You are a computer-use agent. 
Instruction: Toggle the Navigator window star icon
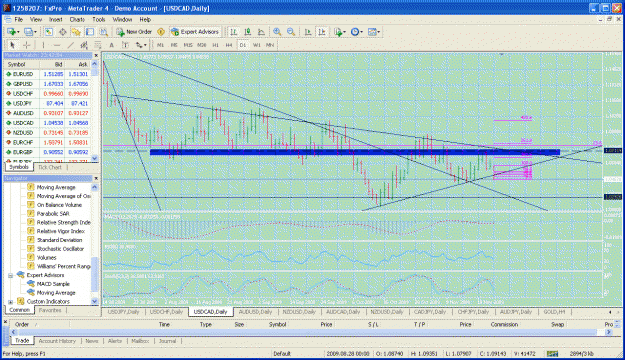click(x=76, y=32)
